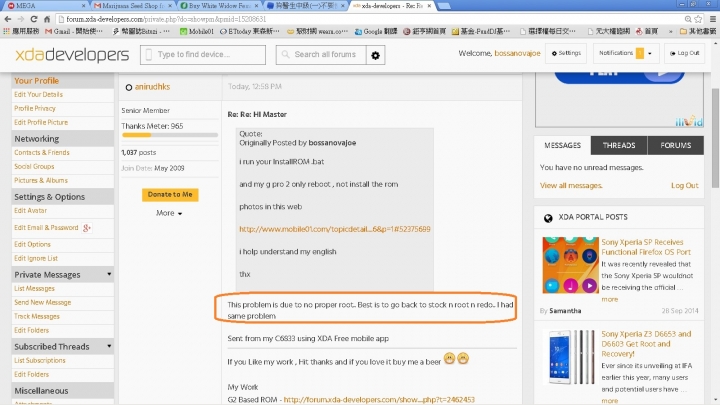720x405 pixels.
Task: Open the Notifications dropdown arrow
Action: 650,54
